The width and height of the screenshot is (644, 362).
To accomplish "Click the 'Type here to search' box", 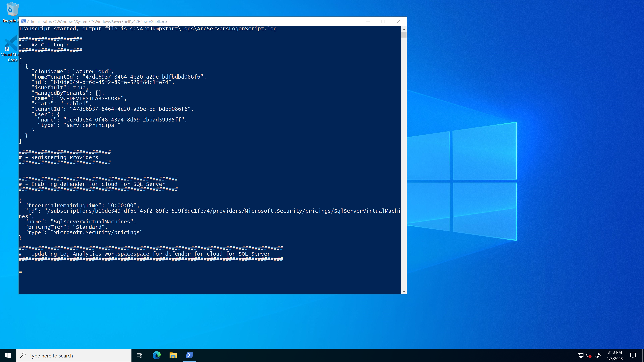I will point(74,355).
